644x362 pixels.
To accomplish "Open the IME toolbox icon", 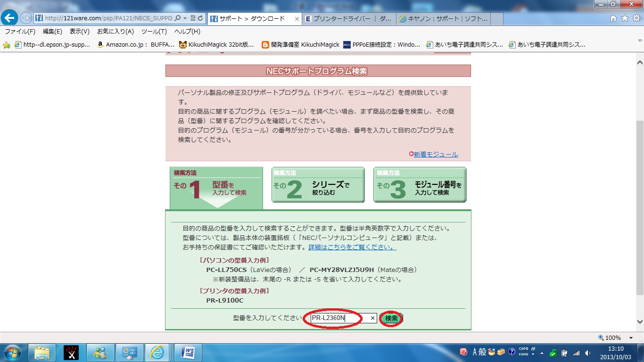I will pyautogui.click(x=501, y=352).
